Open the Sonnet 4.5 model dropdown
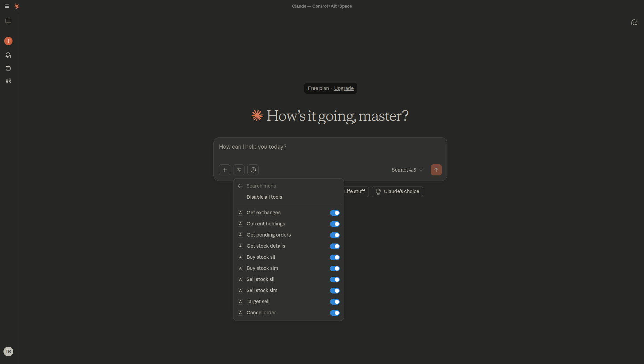This screenshot has height=364, width=644. 407,170
